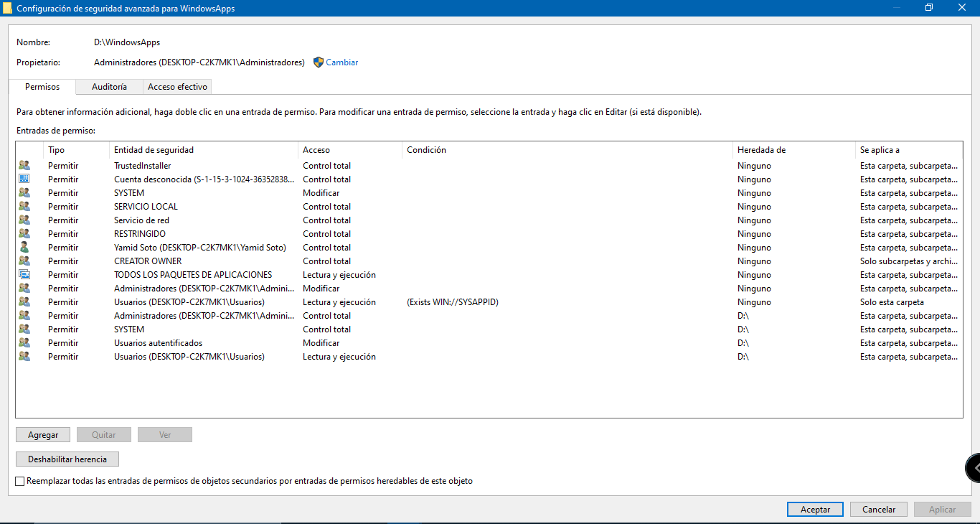Sort by the Heredada de column header
The width and height of the screenshot is (980, 524).
click(x=794, y=150)
